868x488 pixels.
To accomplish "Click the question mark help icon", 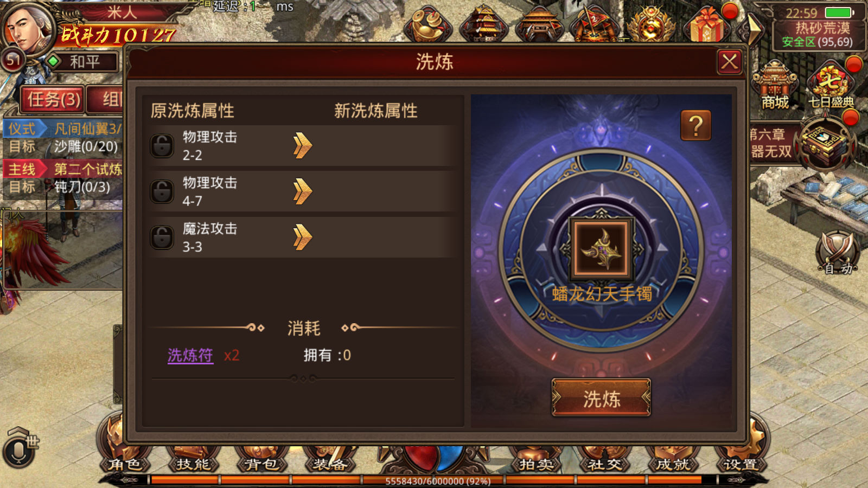I will click(695, 125).
